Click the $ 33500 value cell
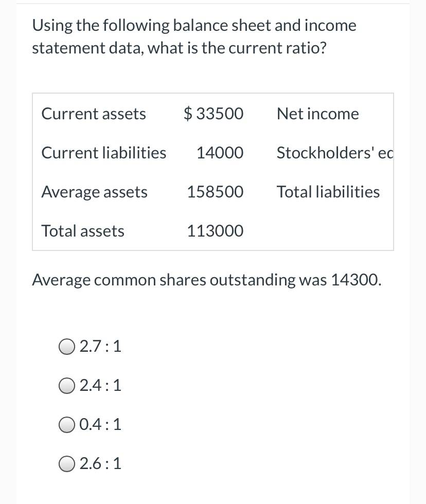This screenshot has width=426, height=504. pos(214,114)
